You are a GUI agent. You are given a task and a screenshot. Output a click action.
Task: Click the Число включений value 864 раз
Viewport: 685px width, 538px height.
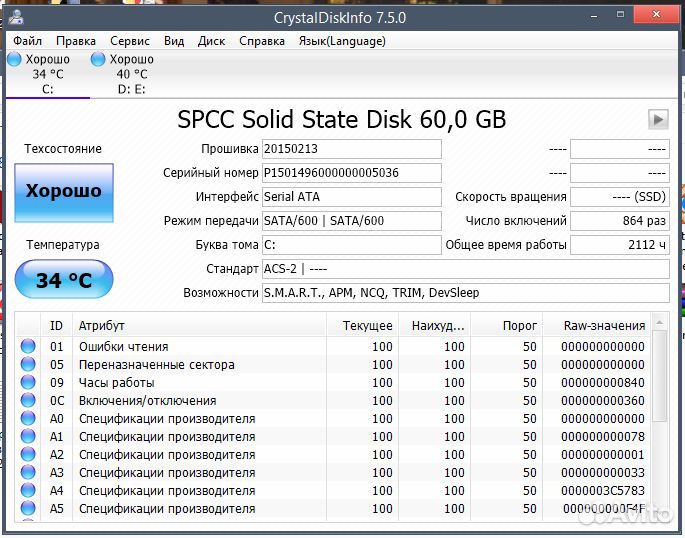pos(620,221)
